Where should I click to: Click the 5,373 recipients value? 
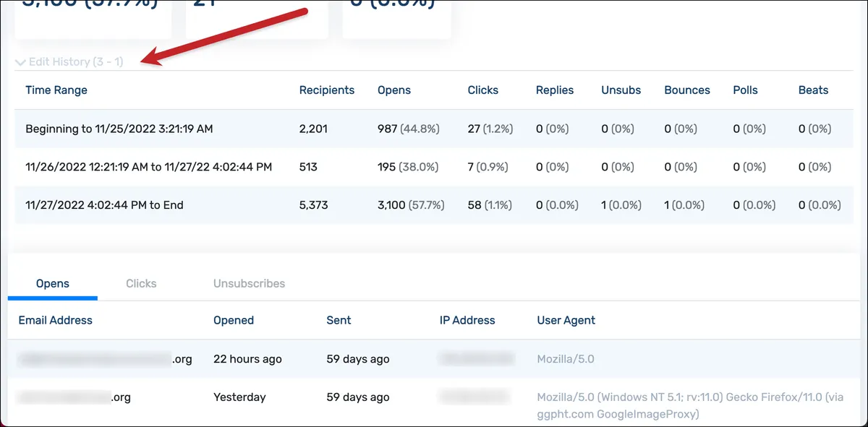pos(313,205)
